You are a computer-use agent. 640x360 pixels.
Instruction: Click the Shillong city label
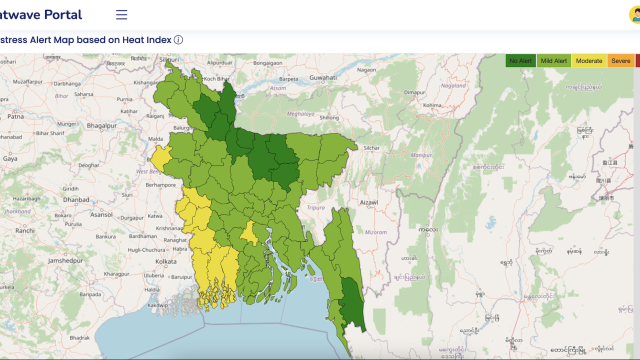point(329,118)
